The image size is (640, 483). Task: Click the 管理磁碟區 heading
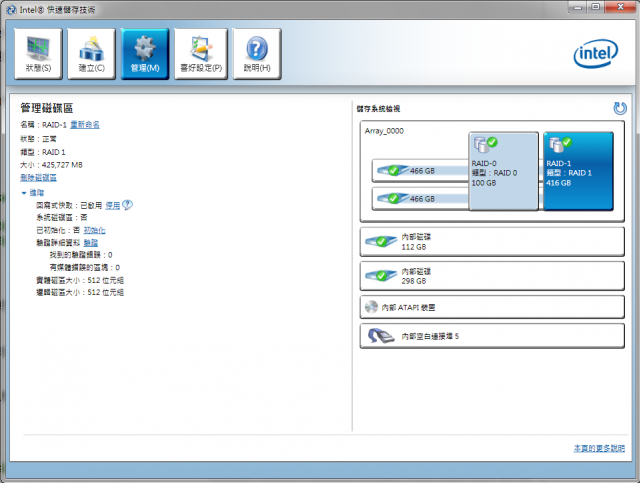(x=47, y=108)
